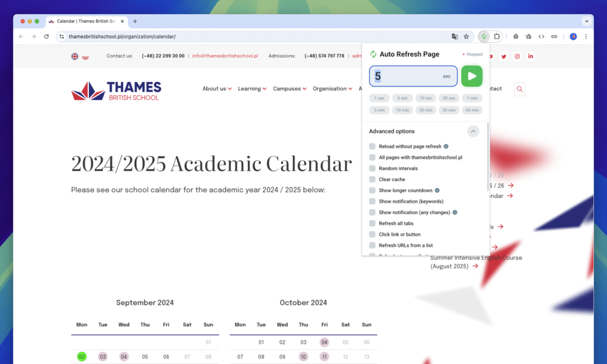Check Show notification (any changes)
Screen dimensions: 607x364
tap(372, 212)
